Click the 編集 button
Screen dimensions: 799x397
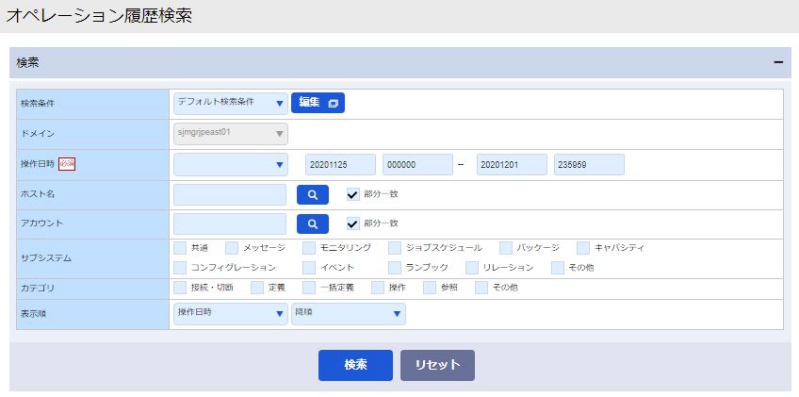coord(318,103)
